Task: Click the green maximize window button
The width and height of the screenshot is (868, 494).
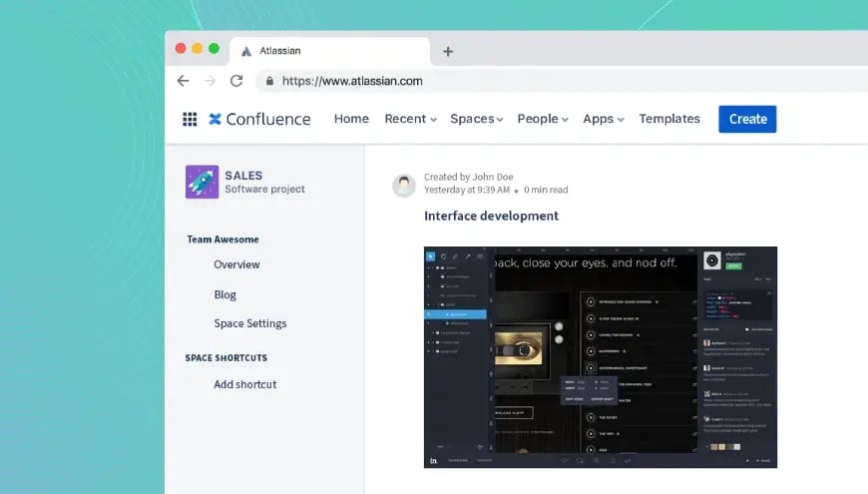Action: point(215,48)
